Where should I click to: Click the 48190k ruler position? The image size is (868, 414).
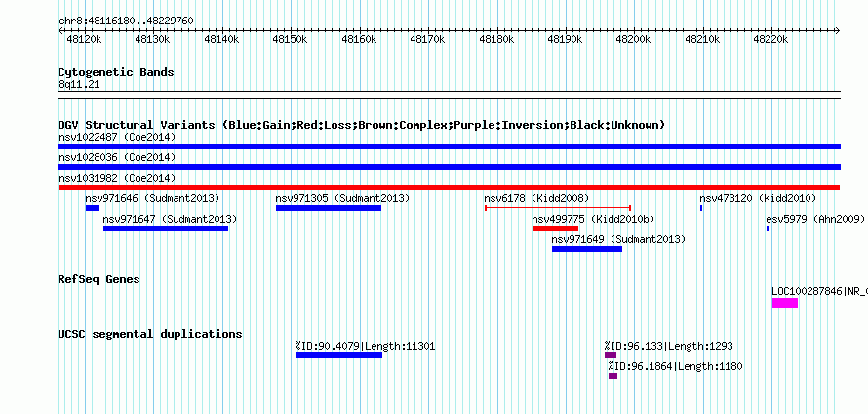click(565, 40)
